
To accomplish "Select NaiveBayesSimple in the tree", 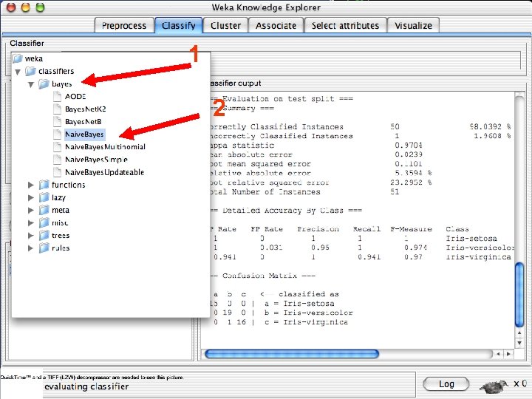I will [x=96, y=160].
